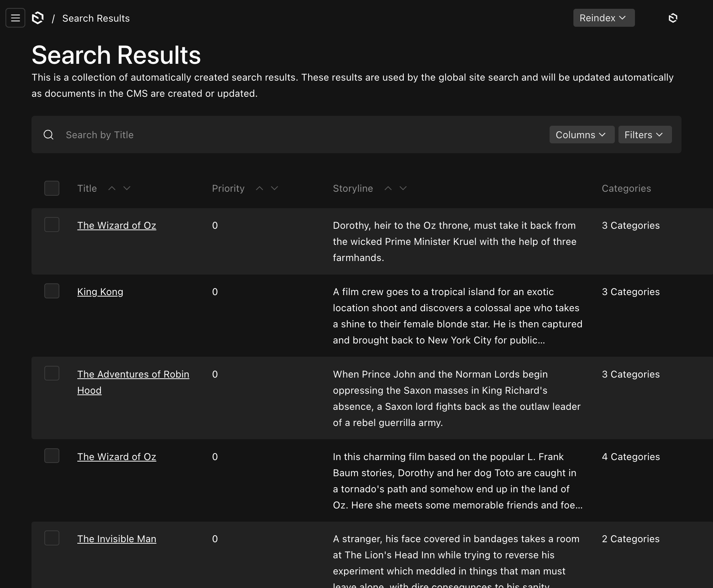Sort Priority column ascending arrow

[x=259, y=188]
